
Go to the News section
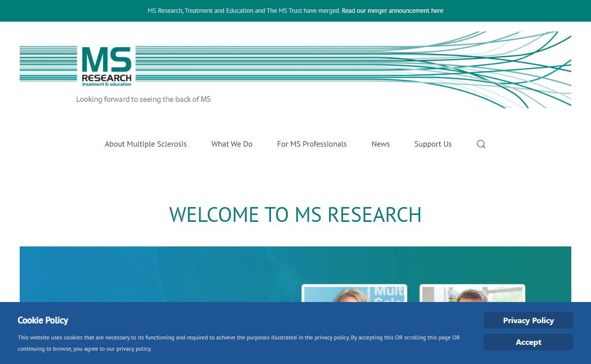tap(381, 144)
